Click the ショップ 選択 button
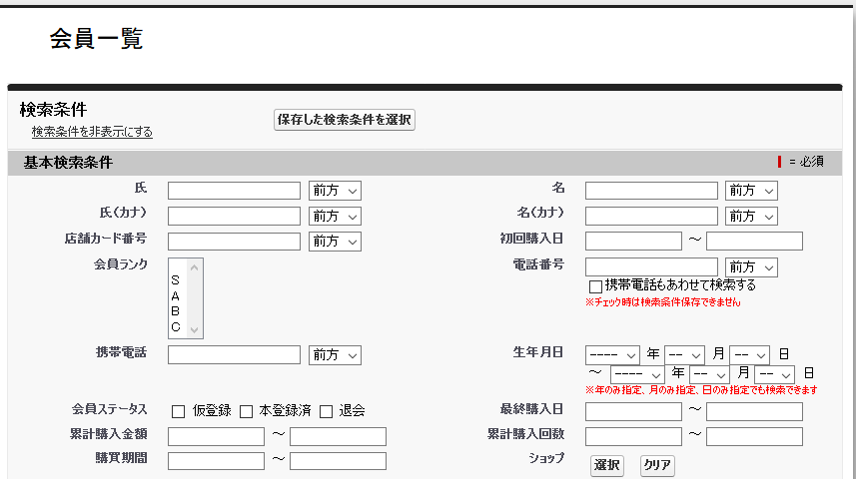Viewport: 856px width, 484px height. click(606, 465)
